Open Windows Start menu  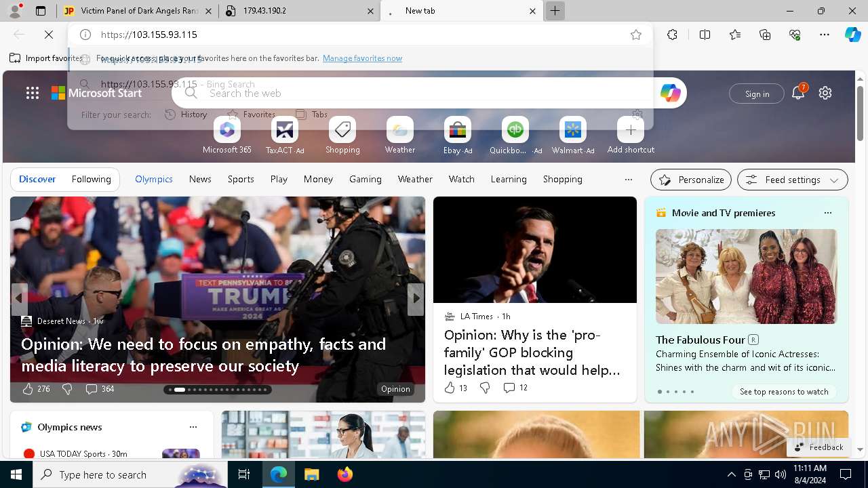pos(16,474)
